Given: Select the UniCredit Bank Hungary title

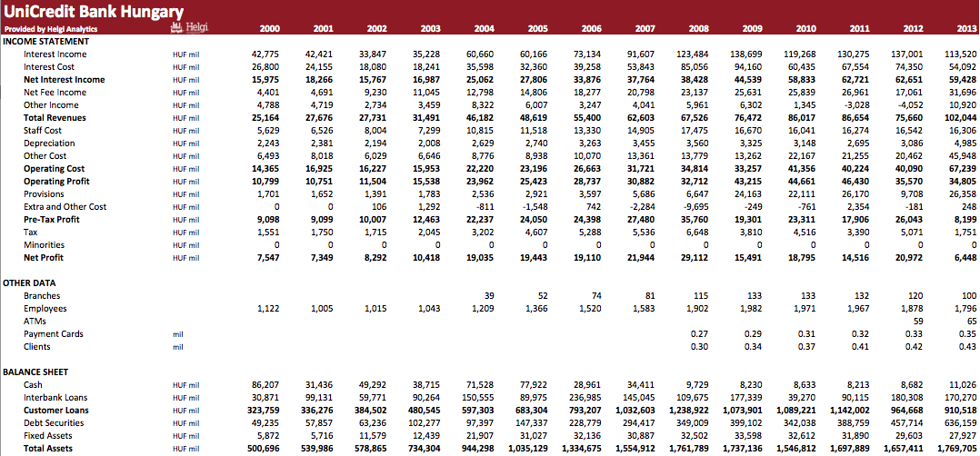Looking at the screenshot, I should coord(94,11).
